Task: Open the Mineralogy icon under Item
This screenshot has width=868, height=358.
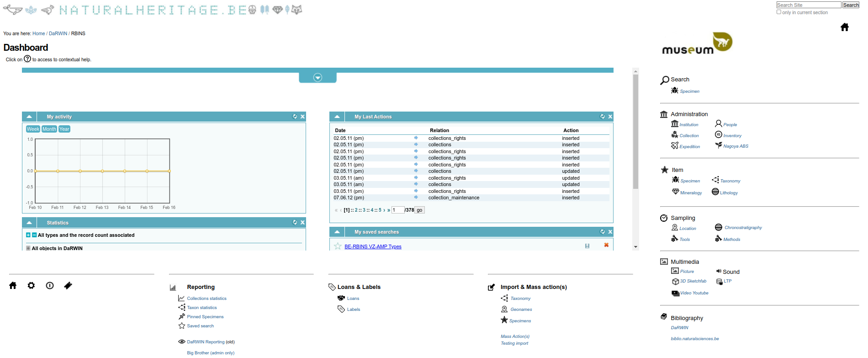Action: coord(675,192)
